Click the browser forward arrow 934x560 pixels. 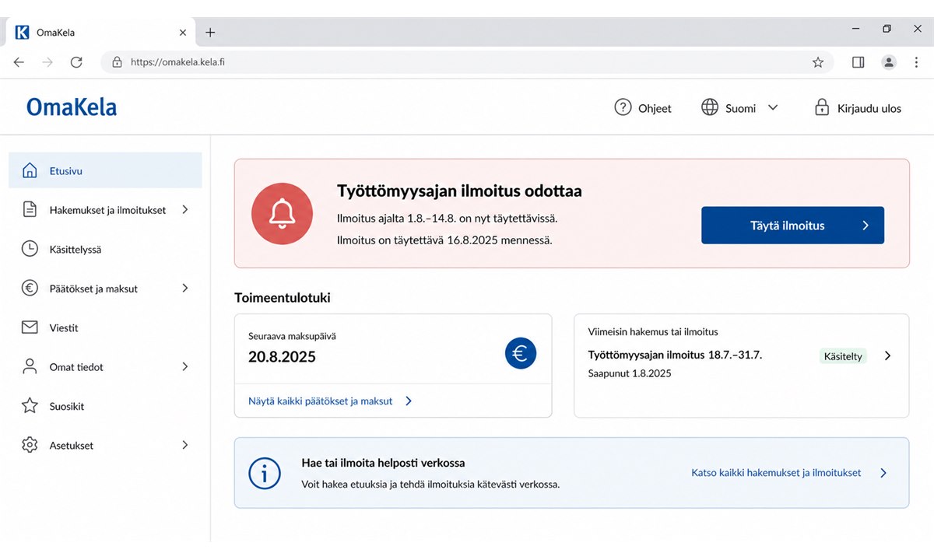(47, 62)
